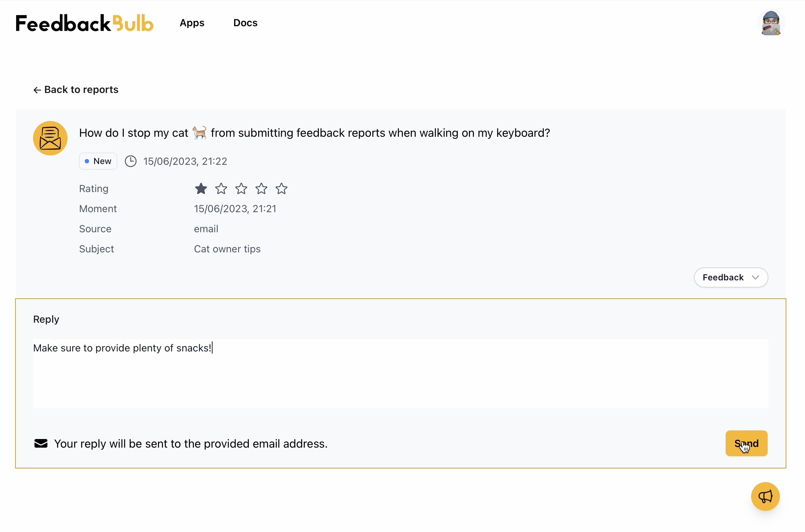Click the first filled rating star

coord(201,188)
